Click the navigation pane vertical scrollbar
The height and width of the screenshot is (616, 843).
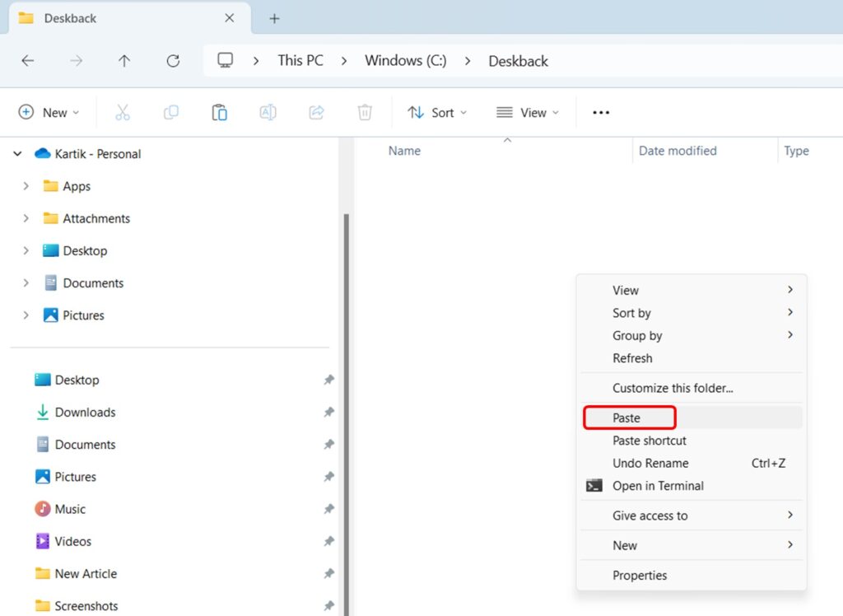tap(347, 414)
